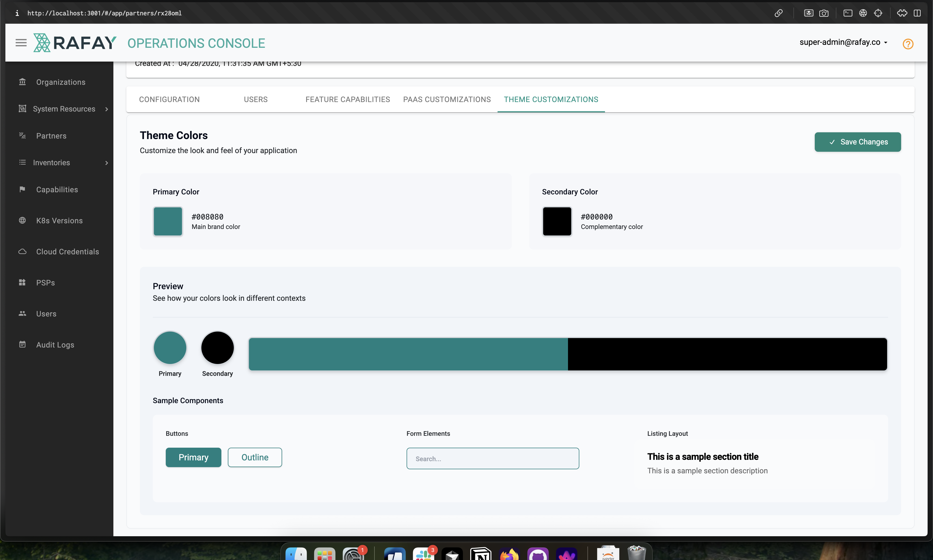Click the sample Primary button

tap(193, 457)
